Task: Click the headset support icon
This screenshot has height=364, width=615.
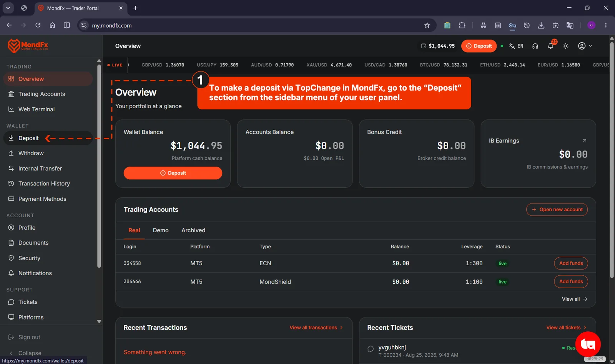Action: [x=535, y=46]
